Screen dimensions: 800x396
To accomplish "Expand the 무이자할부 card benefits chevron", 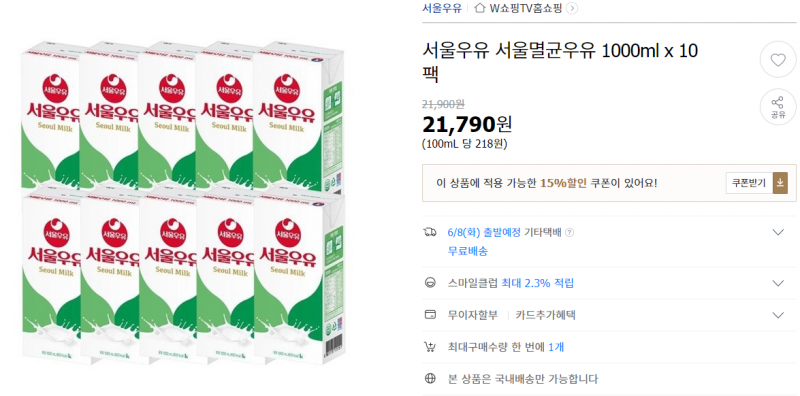I will pos(778,315).
